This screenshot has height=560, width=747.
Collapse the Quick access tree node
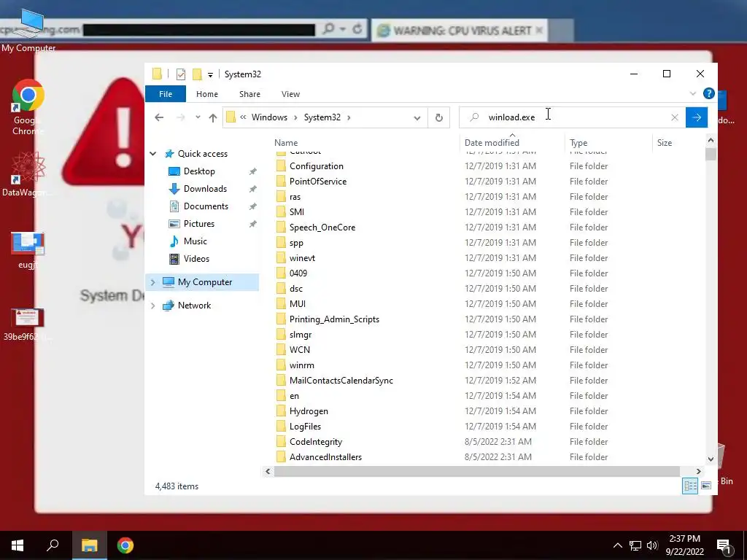coord(153,153)
